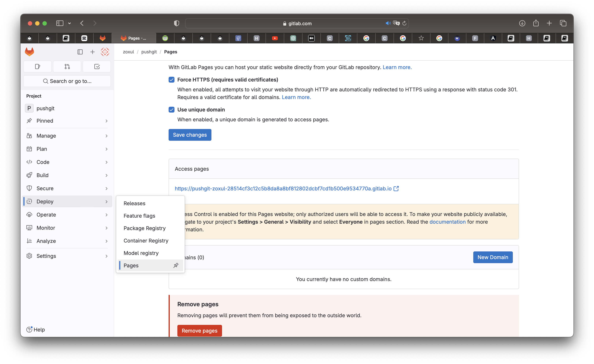Expand the Pinned section chevron

[106, 121]
